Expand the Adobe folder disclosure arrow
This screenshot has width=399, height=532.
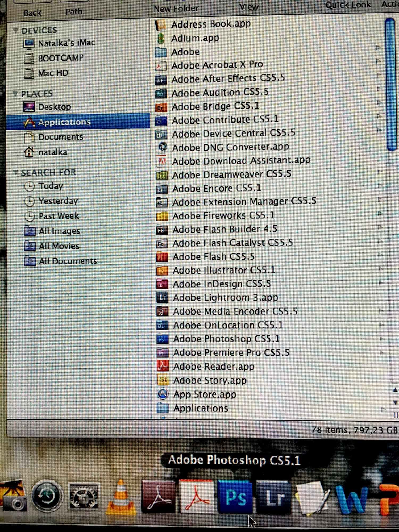tap(378, 48)
